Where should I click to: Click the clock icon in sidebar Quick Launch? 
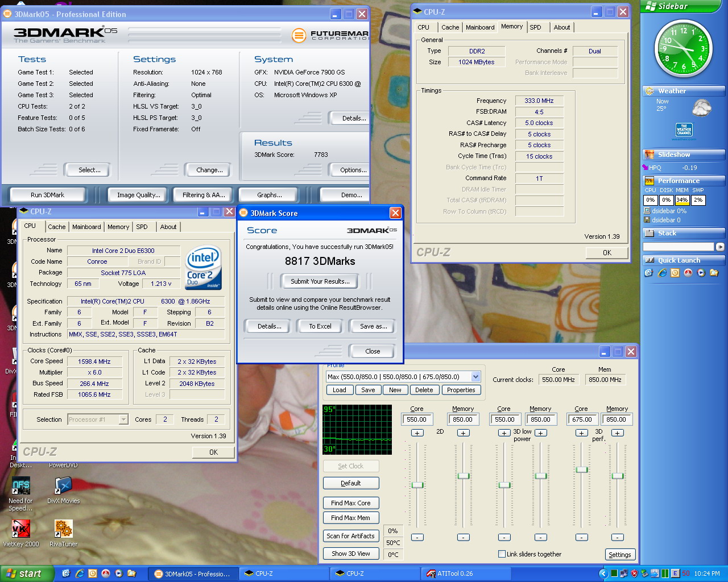pyautogui.click(x=675, y=273)
